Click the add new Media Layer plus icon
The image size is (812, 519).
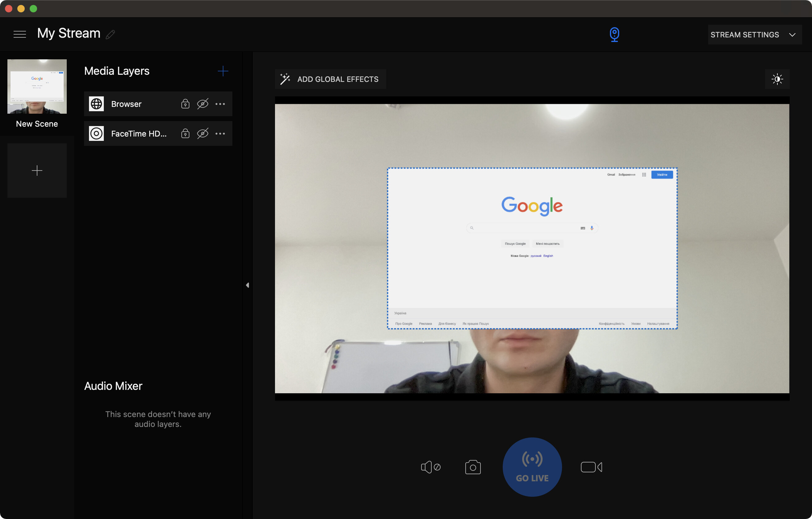(223, 71)
